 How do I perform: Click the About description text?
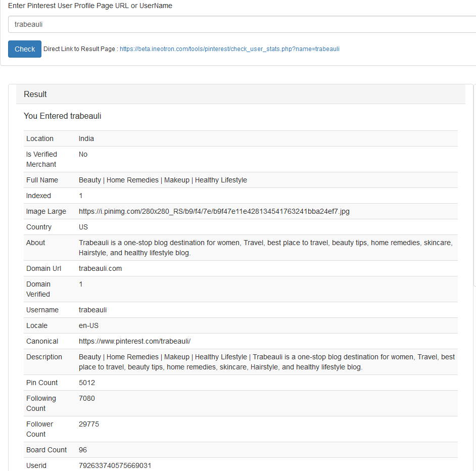click(x=266, y=248)
